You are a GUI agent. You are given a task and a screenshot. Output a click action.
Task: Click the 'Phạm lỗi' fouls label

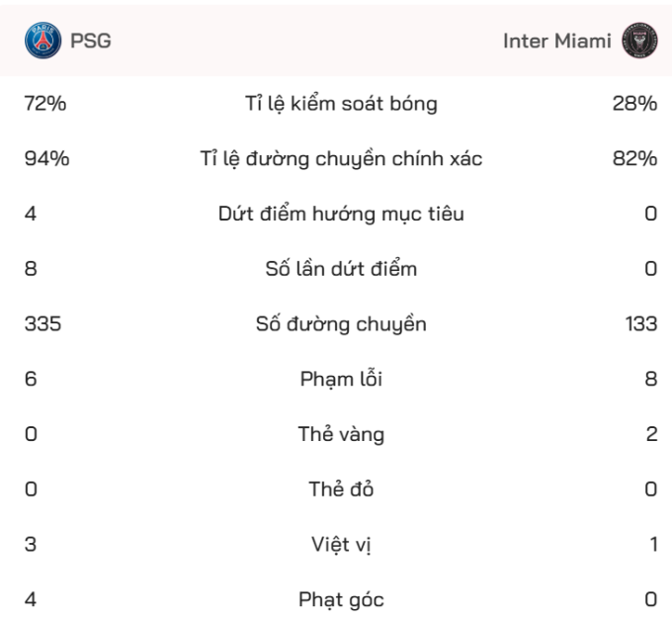coord(341,379)
